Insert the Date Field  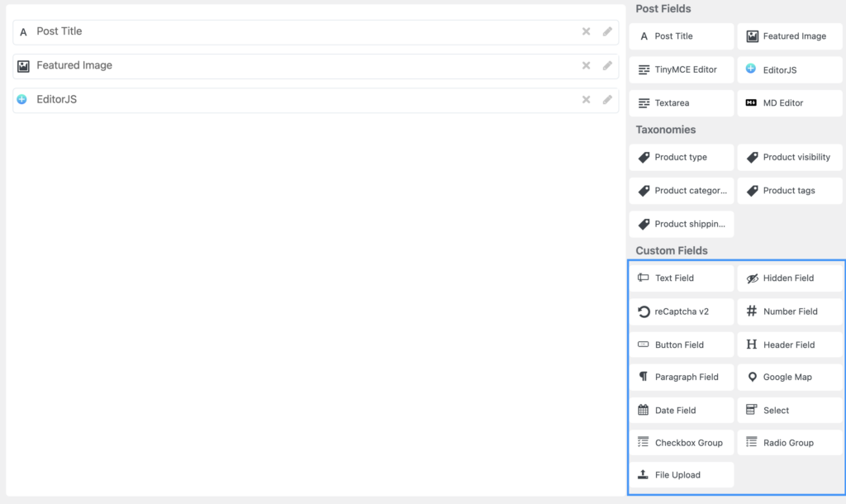pos(682,410)
